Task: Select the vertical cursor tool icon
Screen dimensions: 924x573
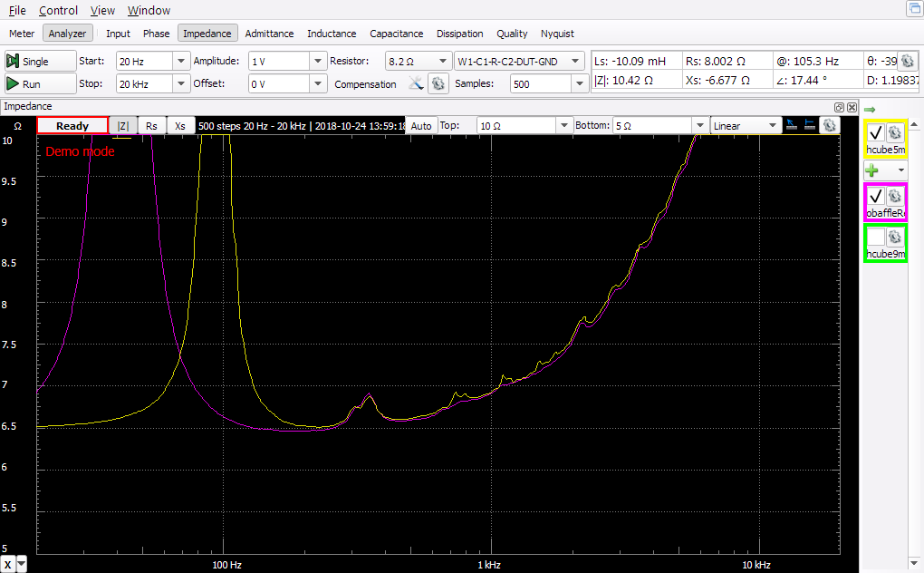Action: 792,125
